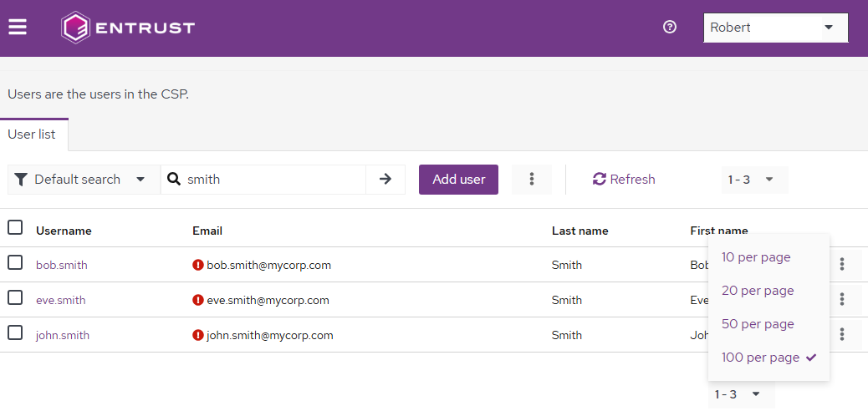This screenshot has width=868, height=411.
Task: Open the Default search filter dropdown
Action: tap(84, 180)
